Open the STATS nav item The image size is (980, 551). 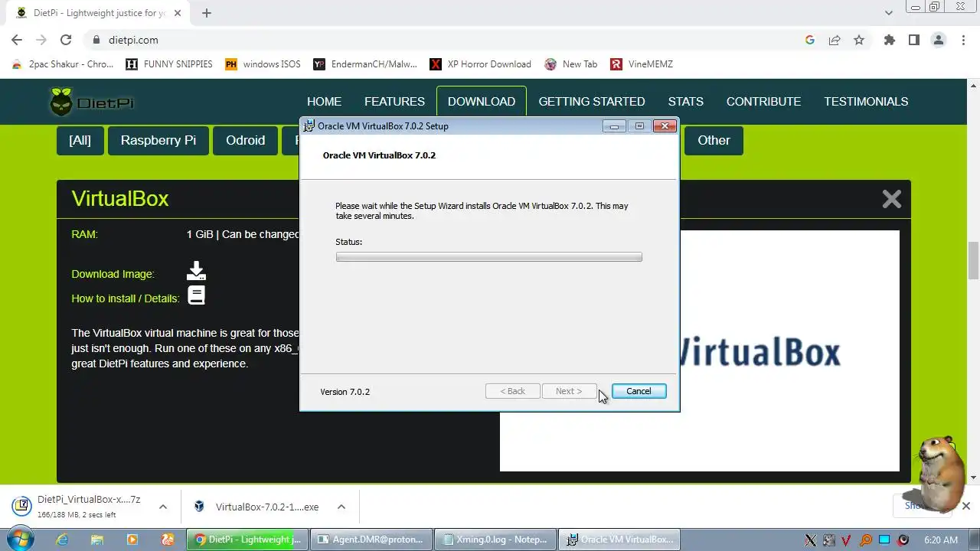pyautogui.click(x=685, y=102)
